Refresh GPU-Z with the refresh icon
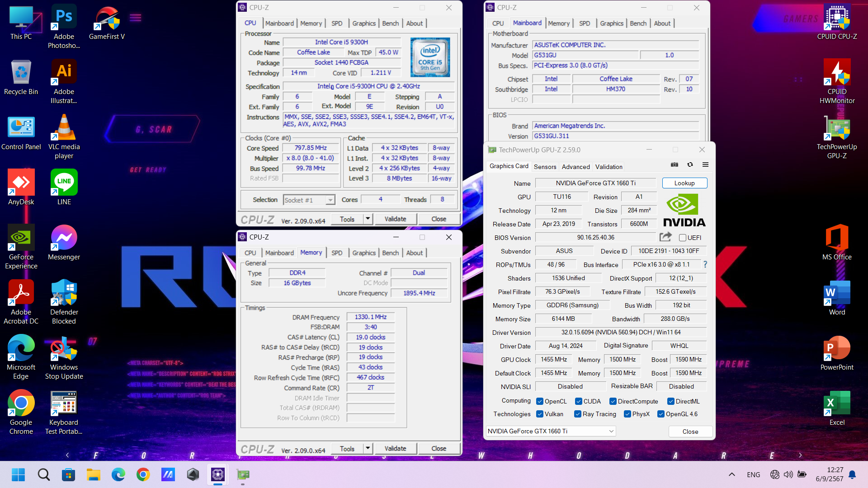Viewport: 868px width, 488px height. [x=690, y=165]
